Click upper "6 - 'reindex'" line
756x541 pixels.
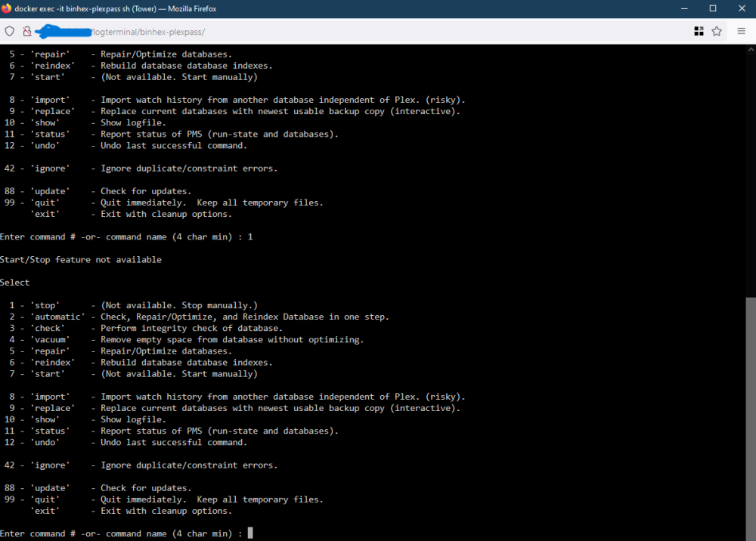pyautogui.click(x=141, y=66)
